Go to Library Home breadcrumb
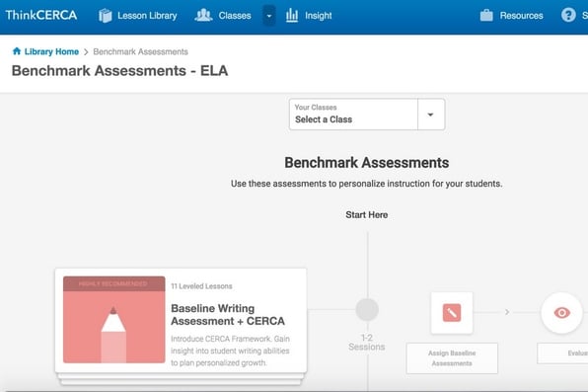The height and width of the screenshot is (392, 588). pyautogui.click(x=51, y=51)
